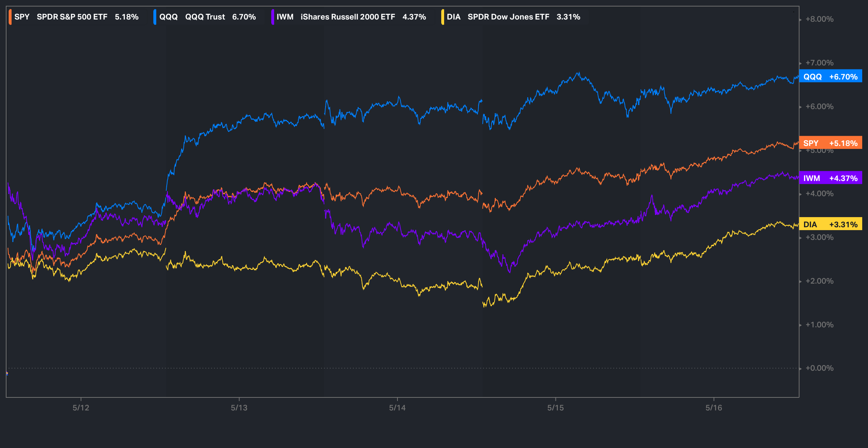Click the 5/12 date label on x-axis
868x448 pixels.
click(81, 408)
